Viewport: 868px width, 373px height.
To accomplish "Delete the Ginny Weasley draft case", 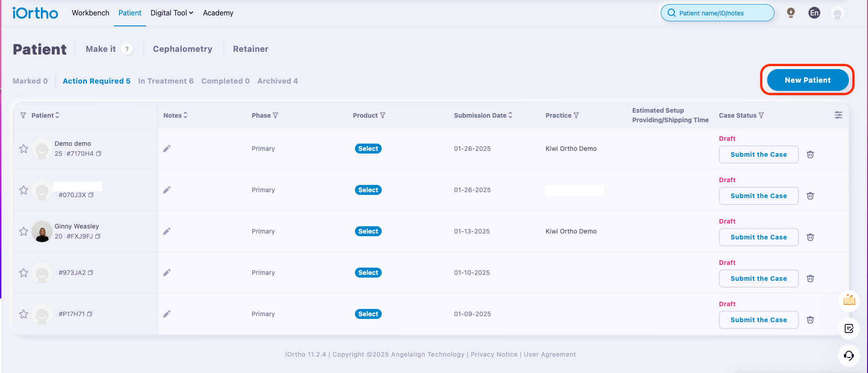I will tap(810, 237).
